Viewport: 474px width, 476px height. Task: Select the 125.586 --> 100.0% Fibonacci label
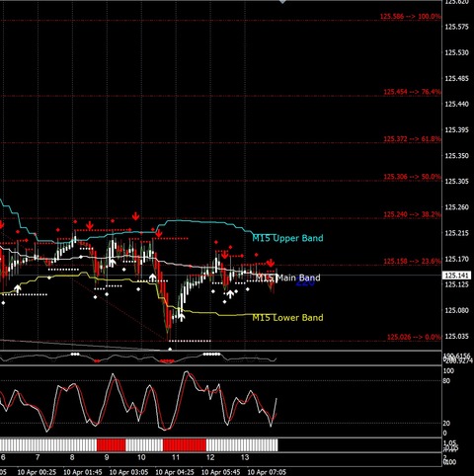point(410,16)
